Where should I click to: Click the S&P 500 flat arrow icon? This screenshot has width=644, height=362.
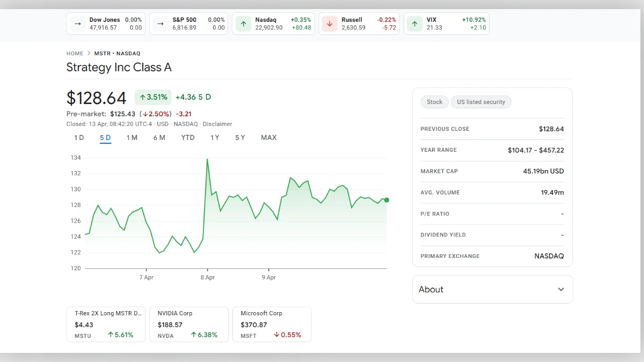click(x=159, y=24)
